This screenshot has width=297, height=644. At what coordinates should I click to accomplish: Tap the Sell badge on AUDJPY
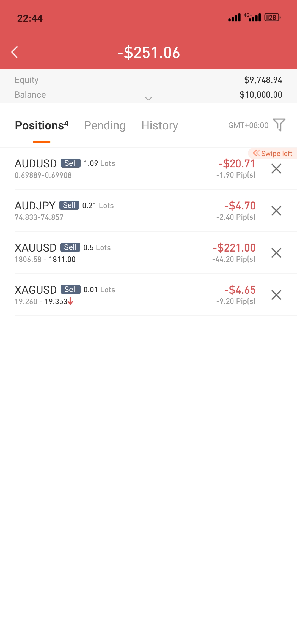click(69, 205)
